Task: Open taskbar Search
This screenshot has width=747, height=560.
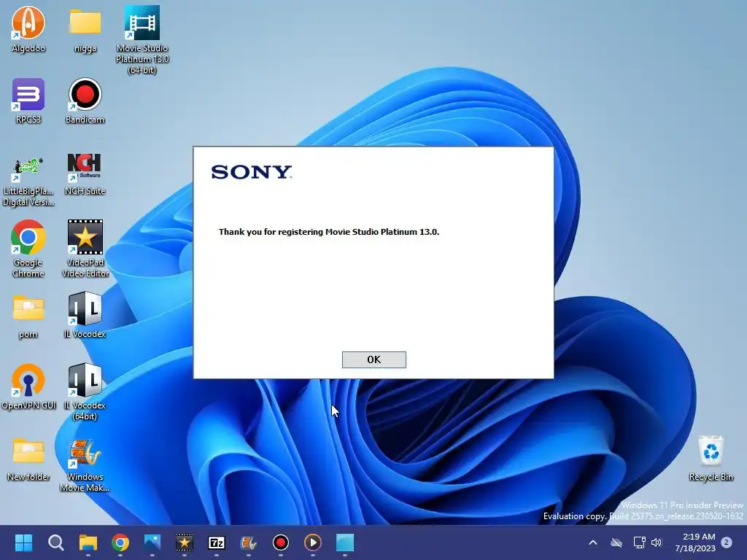Action: tap(55, 542)
